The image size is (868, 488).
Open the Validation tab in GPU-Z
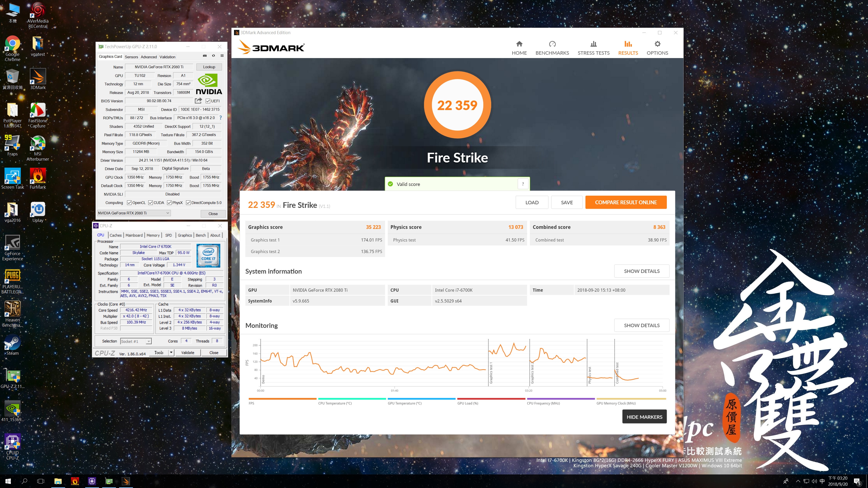click(x=167, y=57)
